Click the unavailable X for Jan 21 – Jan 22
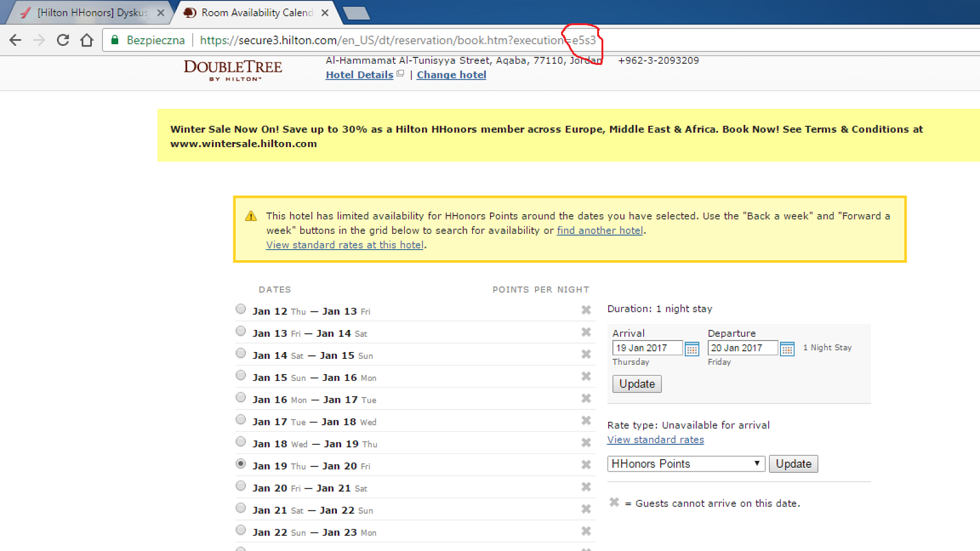The width and height of the screenshot is (980, 551). pos(586,509)
